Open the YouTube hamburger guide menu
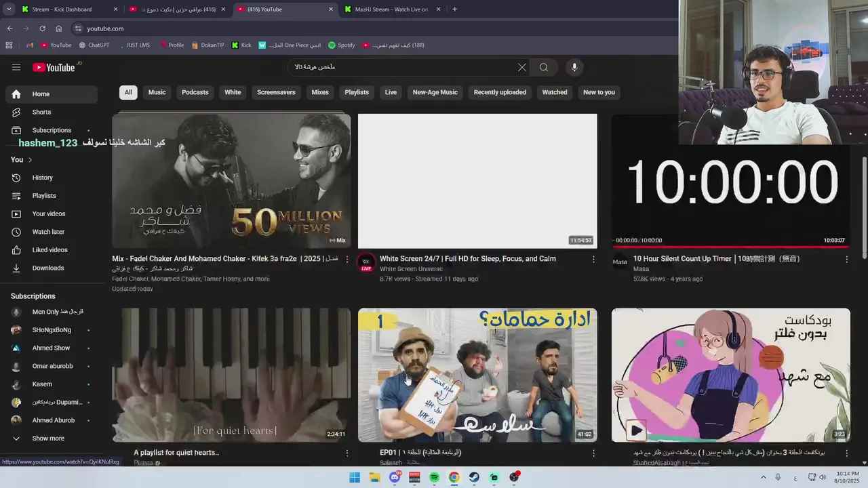Screen dimensions: 868x488 pos(16,67)
